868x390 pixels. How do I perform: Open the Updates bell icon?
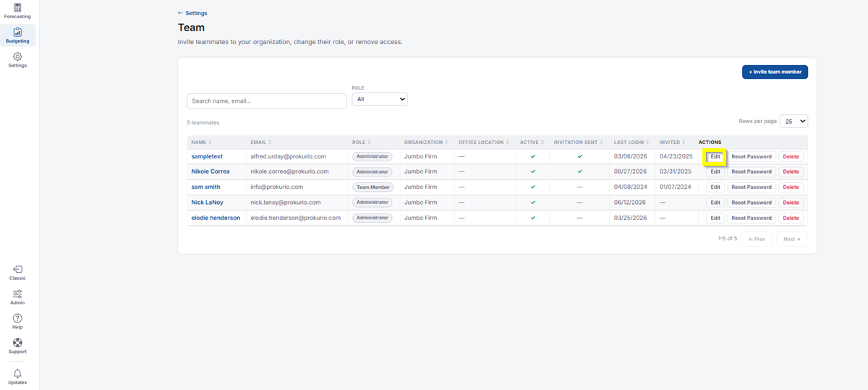point(17,377)
